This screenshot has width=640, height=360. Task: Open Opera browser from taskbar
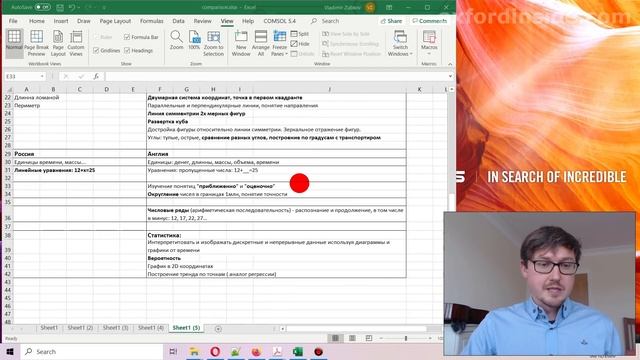pos(215,351)
